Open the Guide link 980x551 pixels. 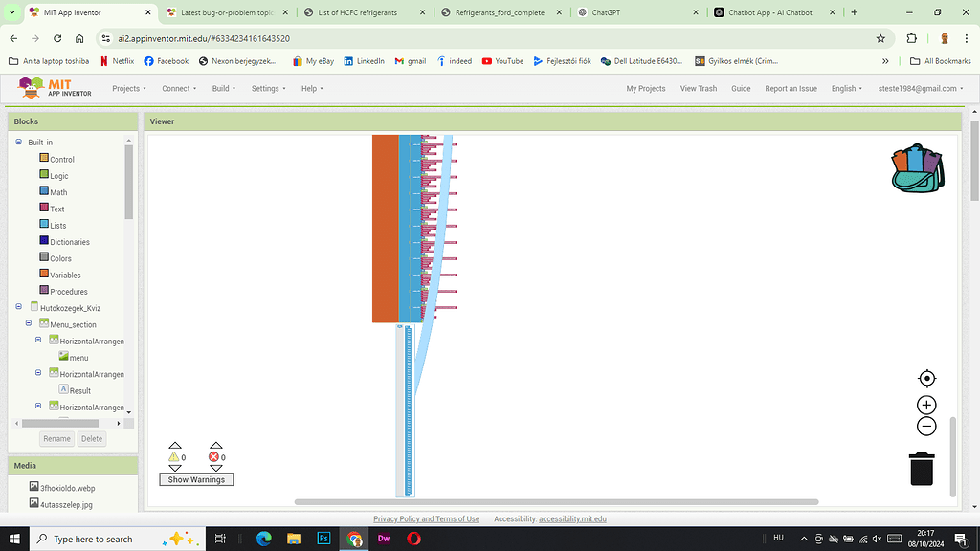pos(741,89)
